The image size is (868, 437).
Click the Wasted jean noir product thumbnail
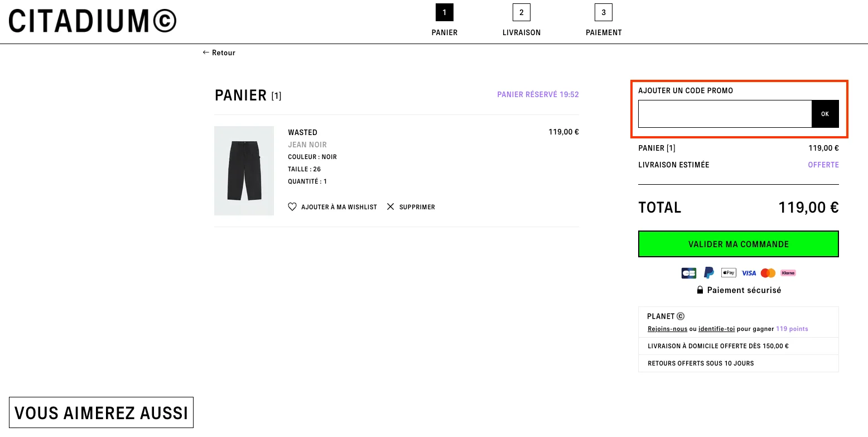click(244, 170)
